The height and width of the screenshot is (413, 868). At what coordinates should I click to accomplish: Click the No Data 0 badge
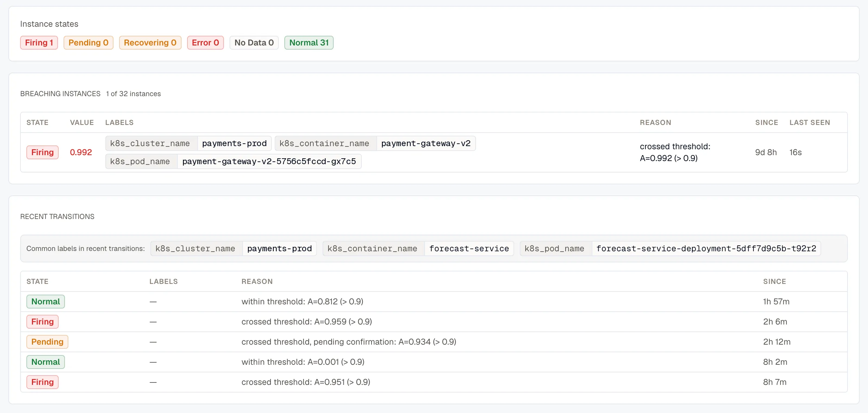pyautogui.click(x=254, y=43)
